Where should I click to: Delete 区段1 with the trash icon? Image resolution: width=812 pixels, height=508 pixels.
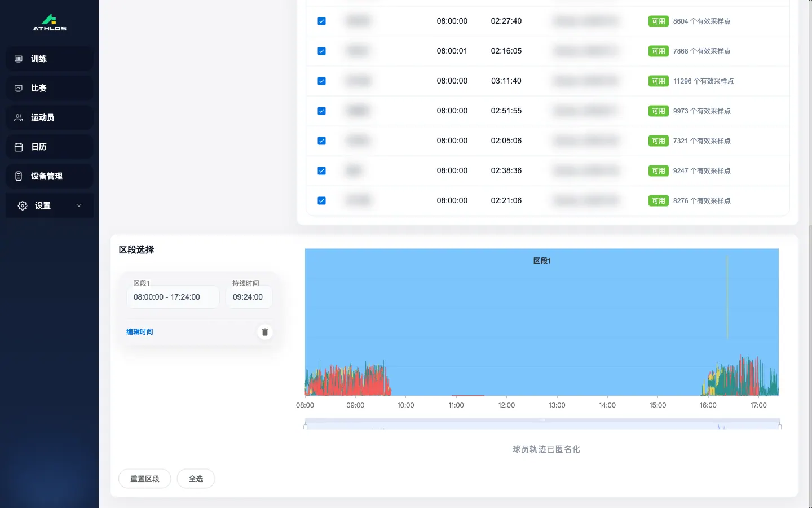265,332
